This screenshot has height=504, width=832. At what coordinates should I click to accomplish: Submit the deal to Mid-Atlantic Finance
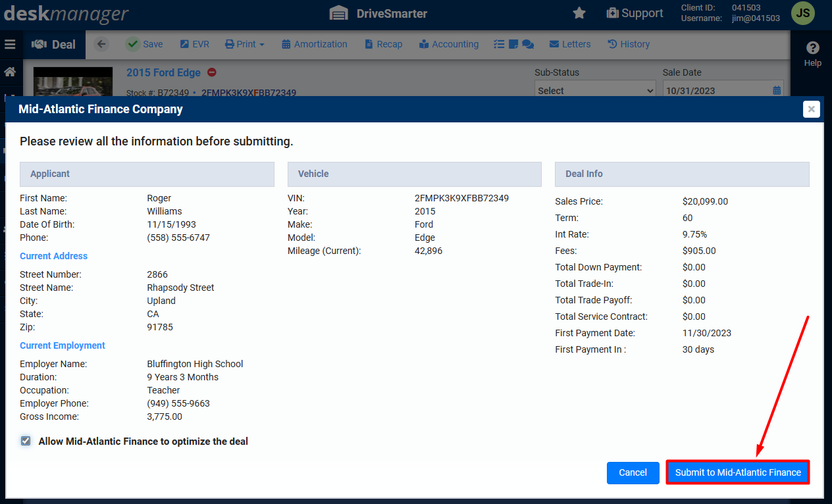[738, 472]
